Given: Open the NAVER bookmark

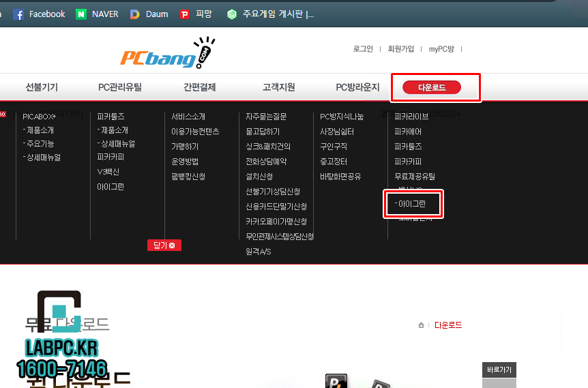Looking at the screenshot, I should 97,14.
